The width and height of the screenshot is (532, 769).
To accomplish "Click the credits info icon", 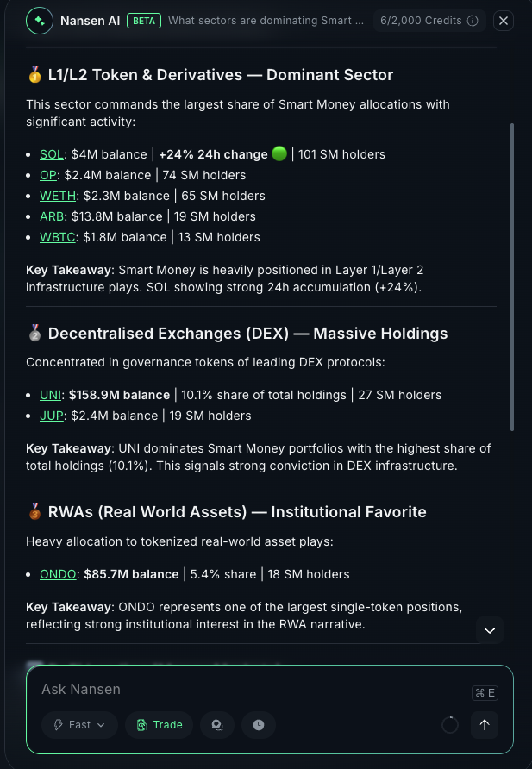I will click(473, 21).
